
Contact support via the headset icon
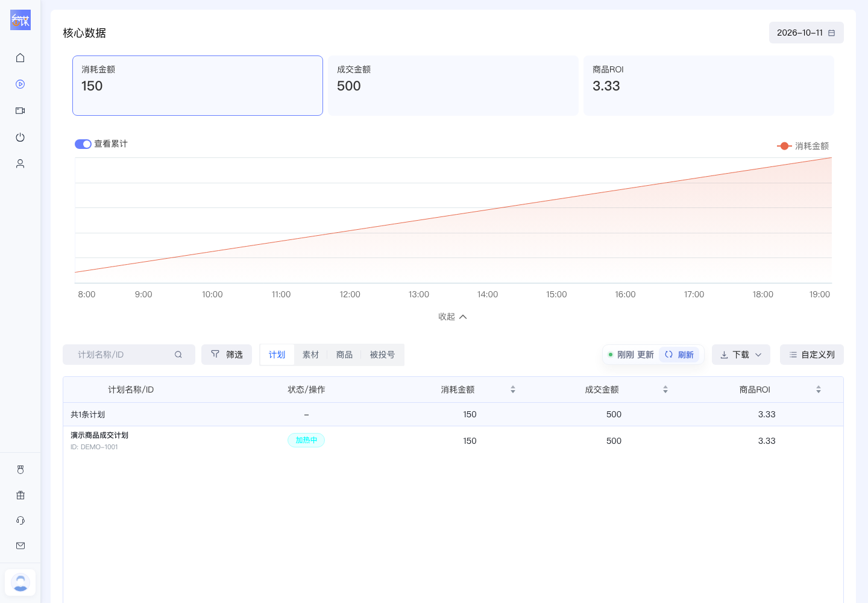coord(20,520)
